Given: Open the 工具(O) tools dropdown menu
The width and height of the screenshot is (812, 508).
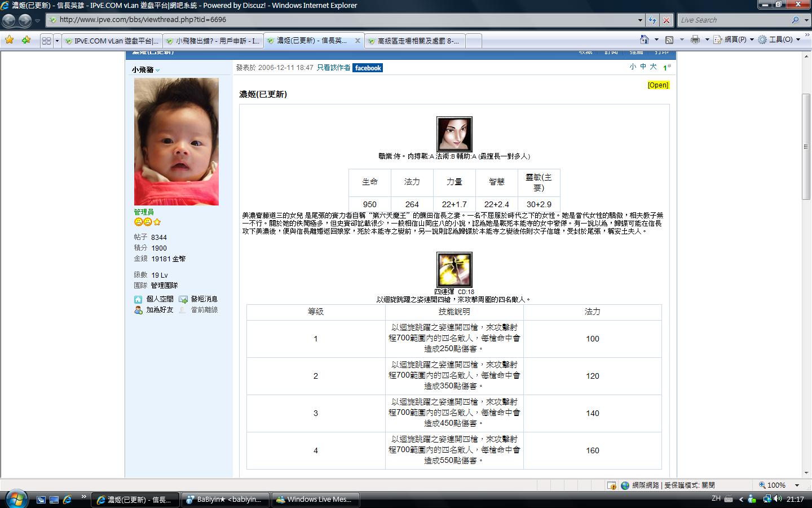Looking at the screenshot, I should pyautogui.click(x=779, y=40).
